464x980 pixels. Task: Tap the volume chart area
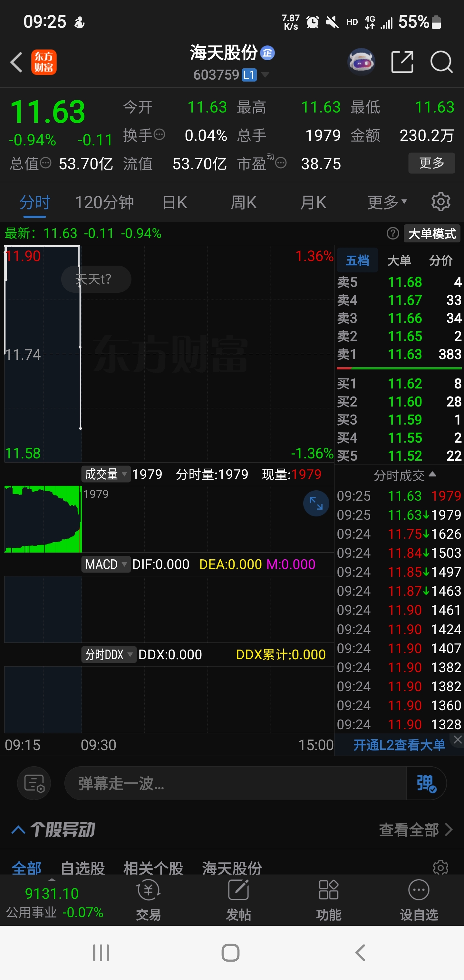pyautogui.click(x=169, y=519)
